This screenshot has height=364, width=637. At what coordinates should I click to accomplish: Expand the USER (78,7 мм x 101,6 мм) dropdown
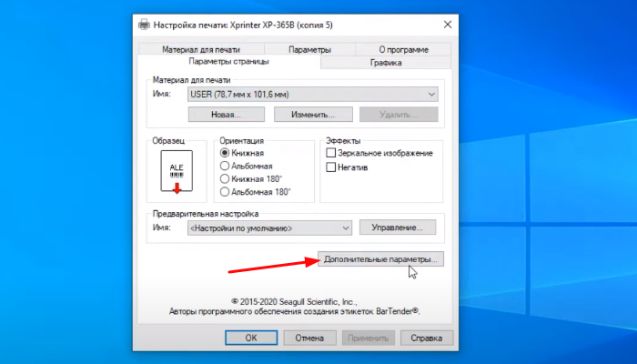tap(313, 95)
